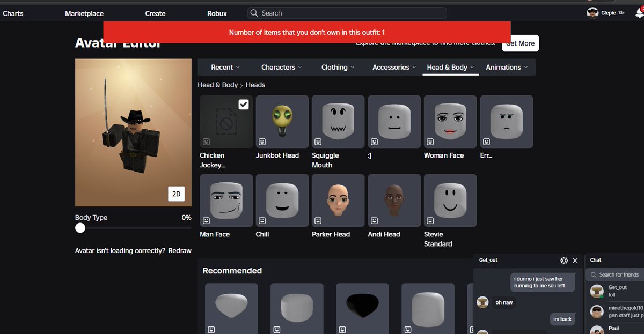Click the emote icon on Stevie Standard
Screen dimensions: 644x334
pyautogui.click(x=430, y=220)
